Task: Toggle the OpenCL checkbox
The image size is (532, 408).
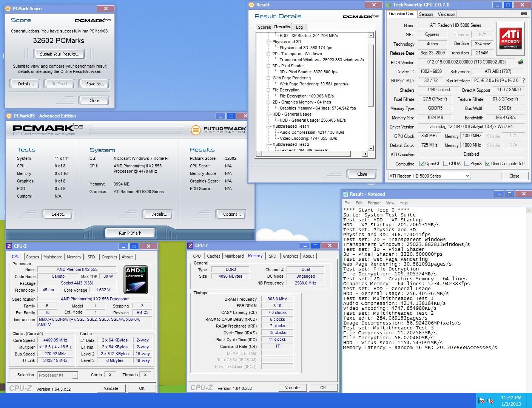Action: click(x=422, y=164)
